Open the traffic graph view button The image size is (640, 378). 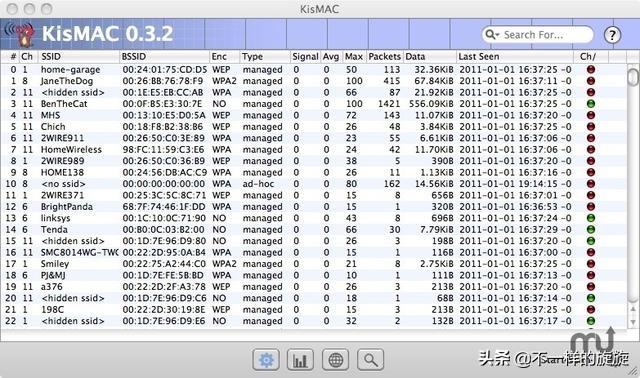(300, 360)
